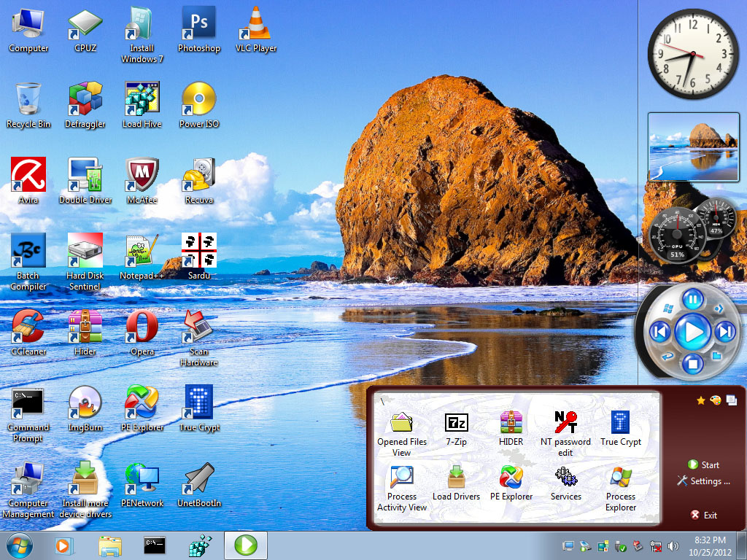Viewport: 747px width, 560px height.
Task: Open PE Explorer on the desktop
Action: 142,408
